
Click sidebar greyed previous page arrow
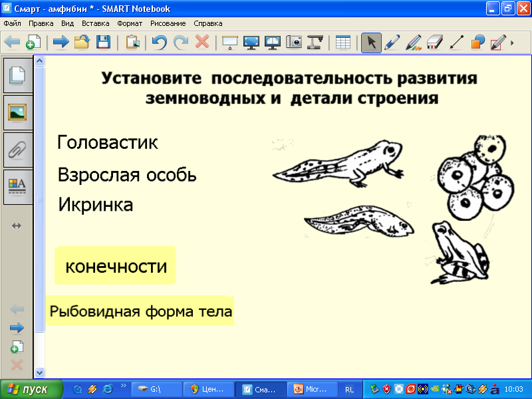tap(17, 309)
